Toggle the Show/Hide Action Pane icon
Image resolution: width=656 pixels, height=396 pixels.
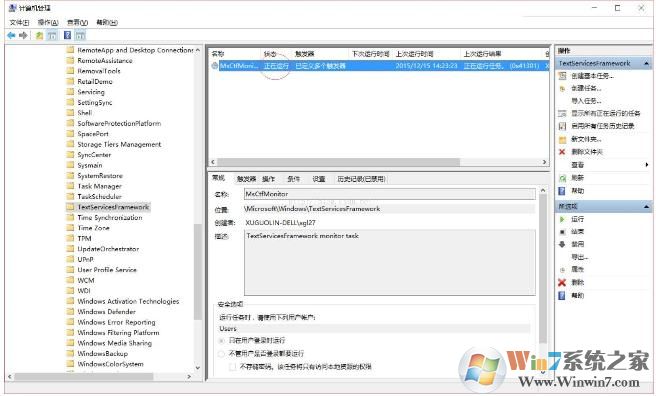pos(81,36)
